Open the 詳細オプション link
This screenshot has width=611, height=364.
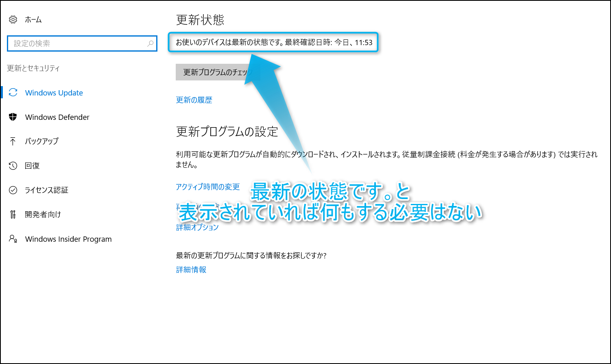tap(197, 227)
